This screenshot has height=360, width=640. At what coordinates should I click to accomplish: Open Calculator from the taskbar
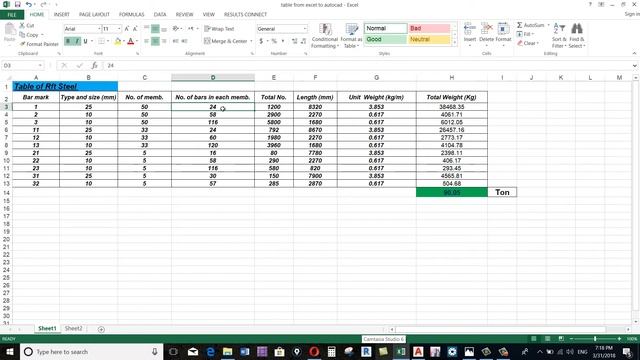pos(331,351)
